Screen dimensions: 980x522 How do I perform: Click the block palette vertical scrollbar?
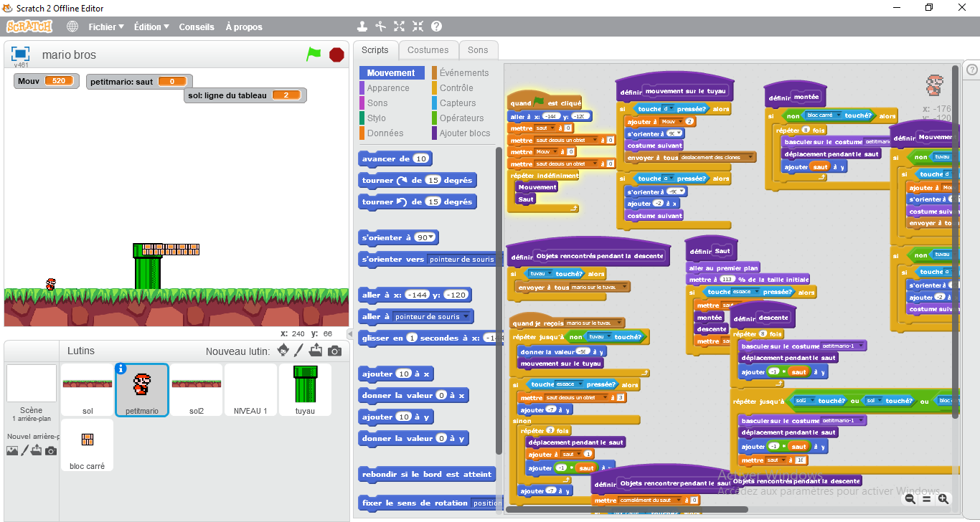click(499, 301)
